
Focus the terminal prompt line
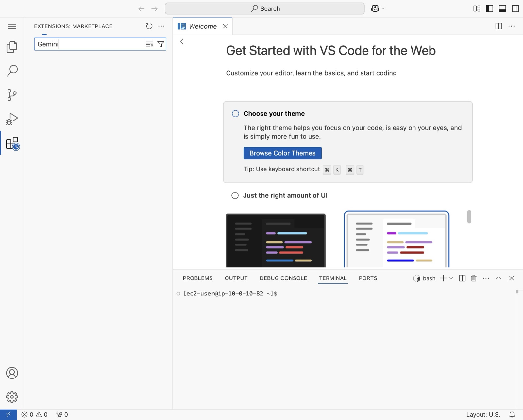click(x=230, y=294)
